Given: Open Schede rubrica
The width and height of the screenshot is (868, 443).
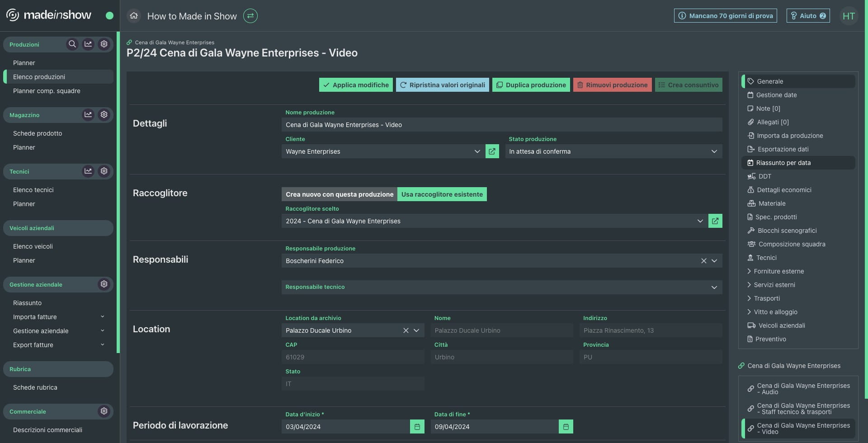Looking at the screenshot, I should [x=59, y=387].
